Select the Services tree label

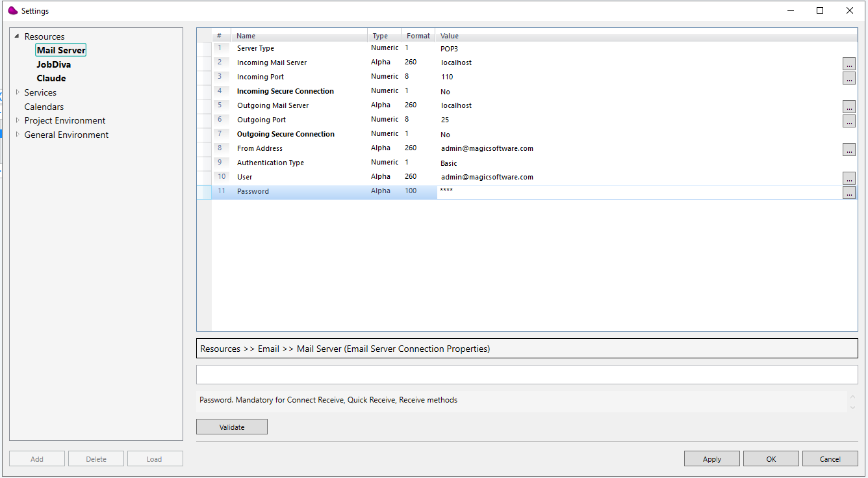pyautogui.click(x=40, y=92)
